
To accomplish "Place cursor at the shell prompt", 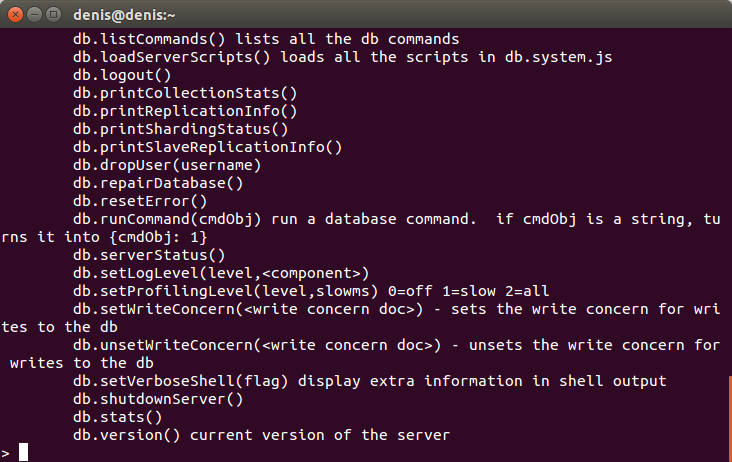I will (x=23, y=452).
